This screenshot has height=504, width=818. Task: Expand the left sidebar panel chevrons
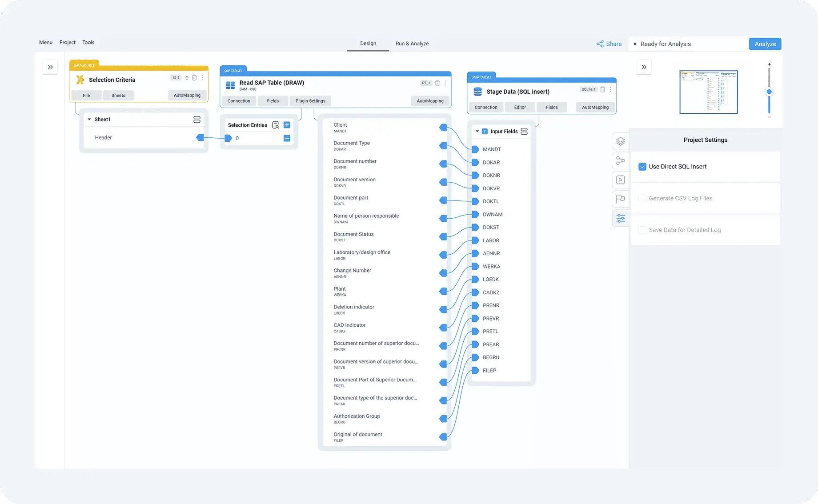click(x=50, y=67)
